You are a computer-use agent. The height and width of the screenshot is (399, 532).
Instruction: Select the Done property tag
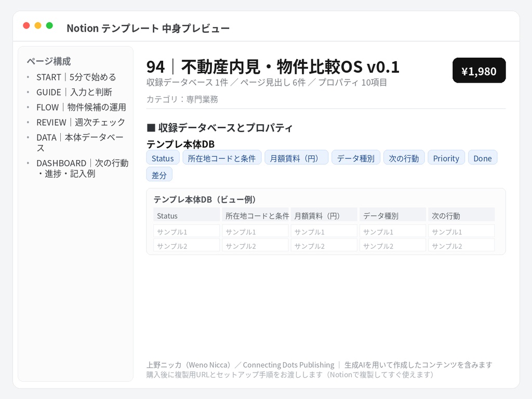click(x=483, y=158)
